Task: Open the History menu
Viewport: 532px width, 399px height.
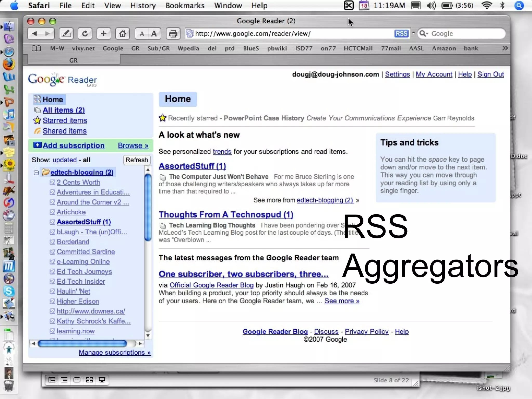Action: (143, 5)
